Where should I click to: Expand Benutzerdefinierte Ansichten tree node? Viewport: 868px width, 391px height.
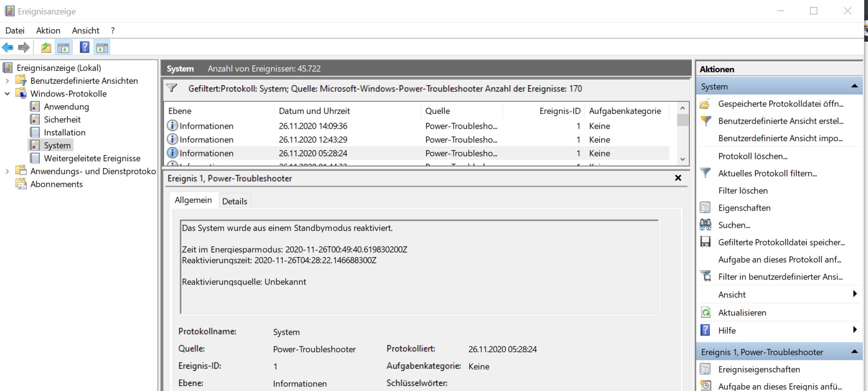point(7,81)
